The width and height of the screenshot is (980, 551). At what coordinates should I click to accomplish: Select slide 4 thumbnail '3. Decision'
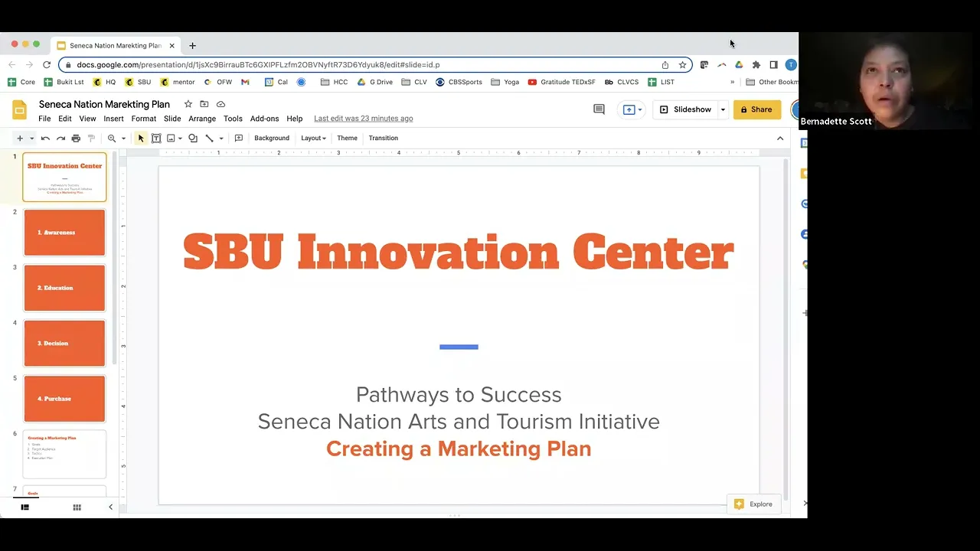click(x=64, y=344)
